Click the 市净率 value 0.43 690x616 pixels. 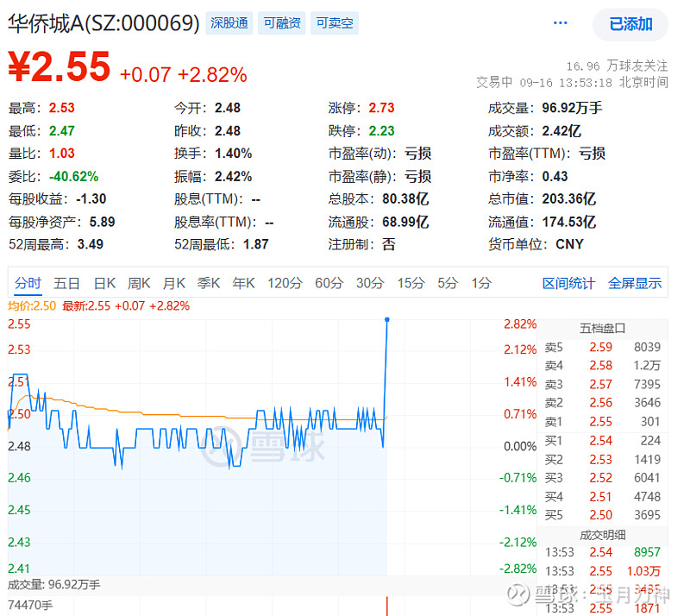(x=555, y=177)
